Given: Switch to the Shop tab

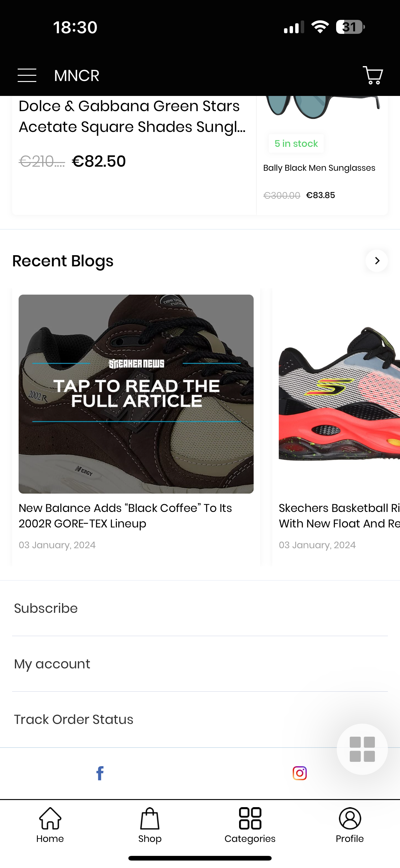Looking at the screenshot, I should click(150, 825).
